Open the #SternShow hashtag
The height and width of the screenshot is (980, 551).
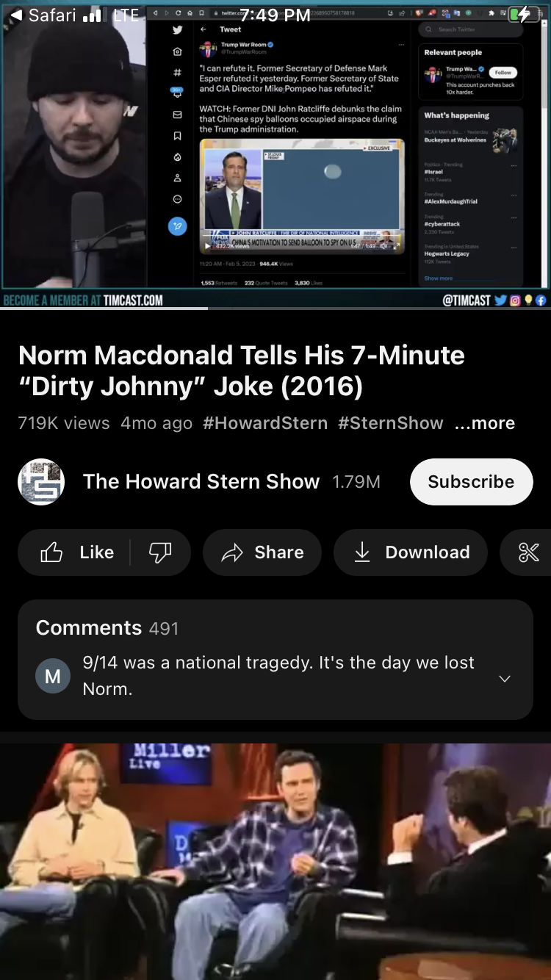(x=391, y=423)
